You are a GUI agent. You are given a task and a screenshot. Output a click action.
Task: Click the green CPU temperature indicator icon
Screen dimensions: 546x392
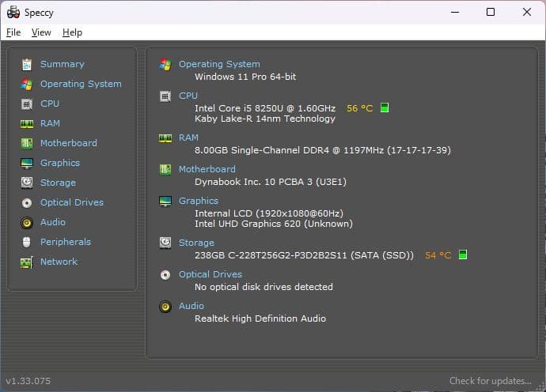(x=385, y=107)
